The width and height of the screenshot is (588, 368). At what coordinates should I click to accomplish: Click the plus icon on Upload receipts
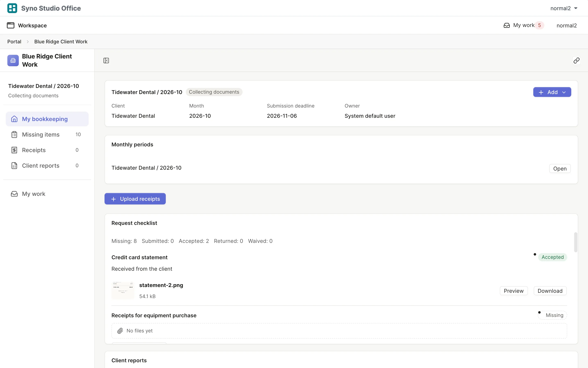coord(114,199)
